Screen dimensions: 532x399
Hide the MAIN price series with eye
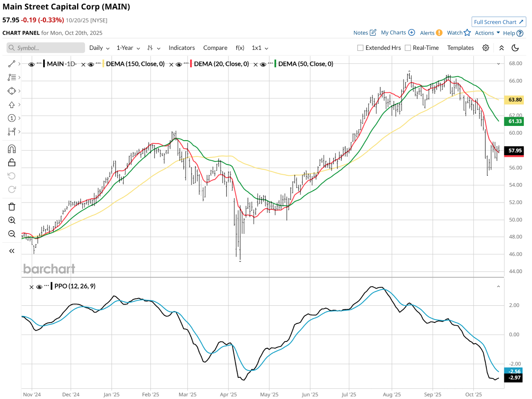click(32, 64)
